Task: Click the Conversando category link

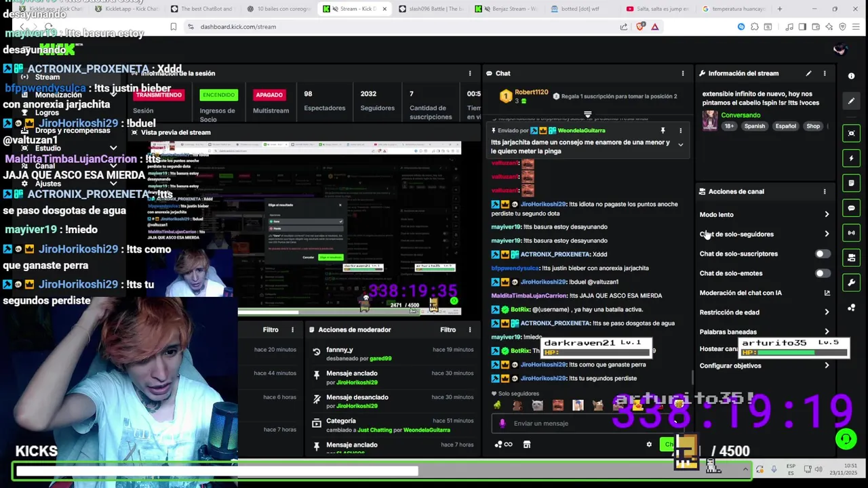Action: tap(741, 115)
